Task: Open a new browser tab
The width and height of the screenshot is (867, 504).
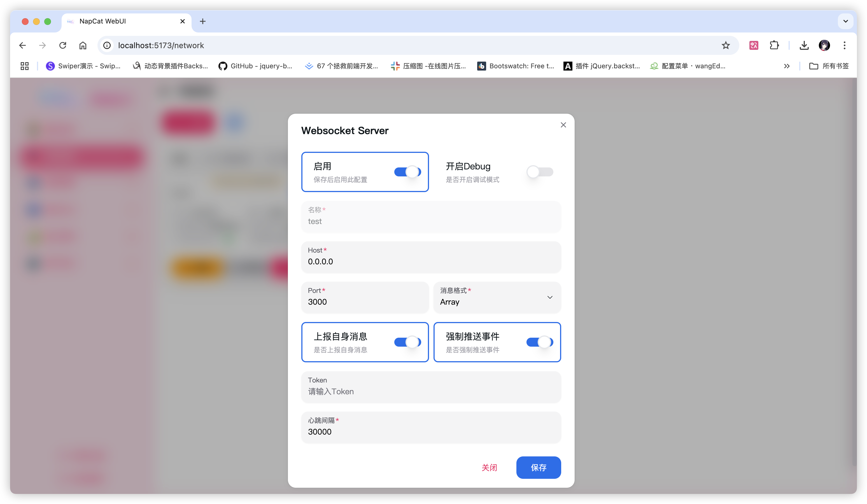Action: [203, 21]
